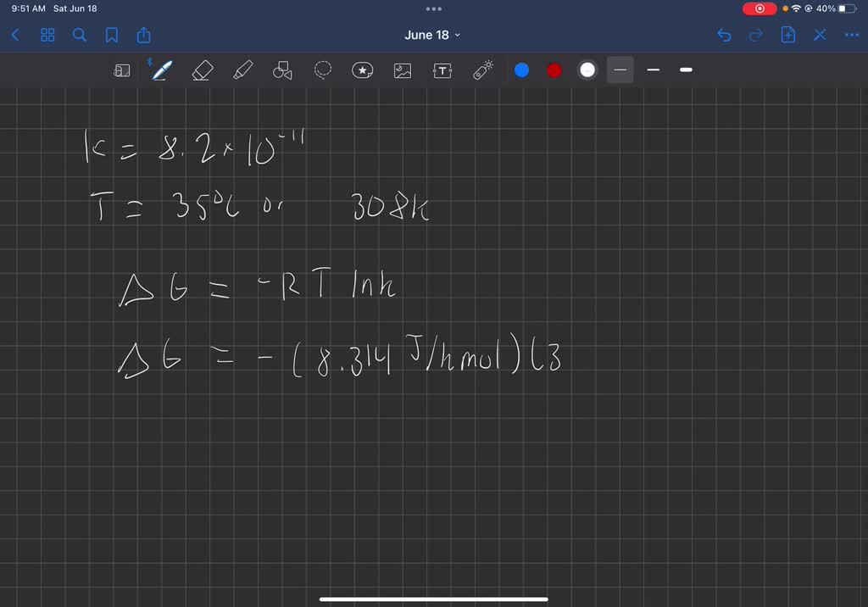Select the Eraser tool

tap(202, 70)
